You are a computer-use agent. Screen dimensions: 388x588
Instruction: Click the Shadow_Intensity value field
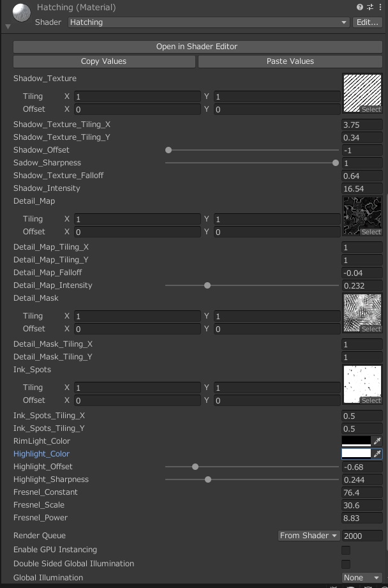point(362,188)
